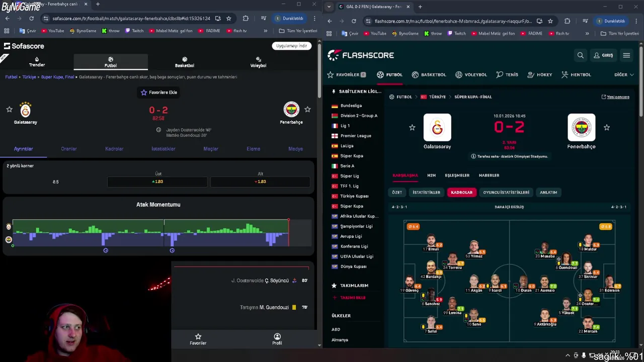Open Bundesliga in pinned leagues
Screen dimensions: 644x362
click(x=351, y=106)
